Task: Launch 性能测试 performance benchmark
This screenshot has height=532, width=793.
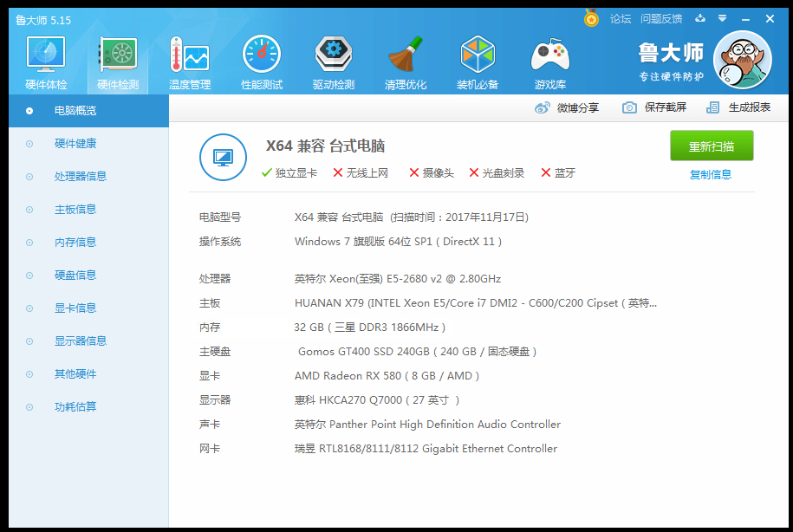Action: [262, 62]
